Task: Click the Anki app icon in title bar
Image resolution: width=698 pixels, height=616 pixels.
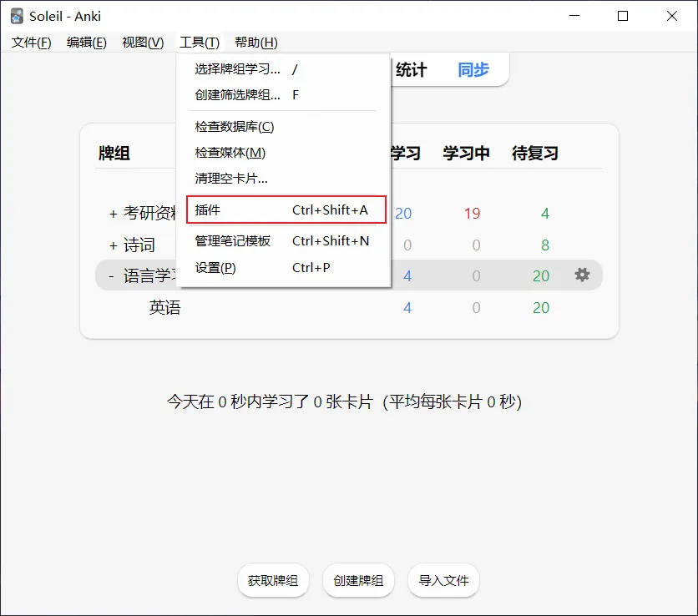Action: (17, 16)
